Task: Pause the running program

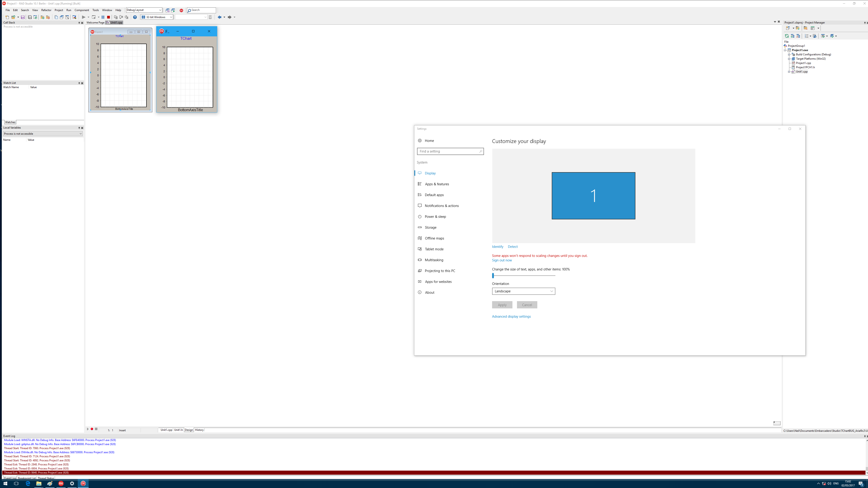Action: pos(103,17)
